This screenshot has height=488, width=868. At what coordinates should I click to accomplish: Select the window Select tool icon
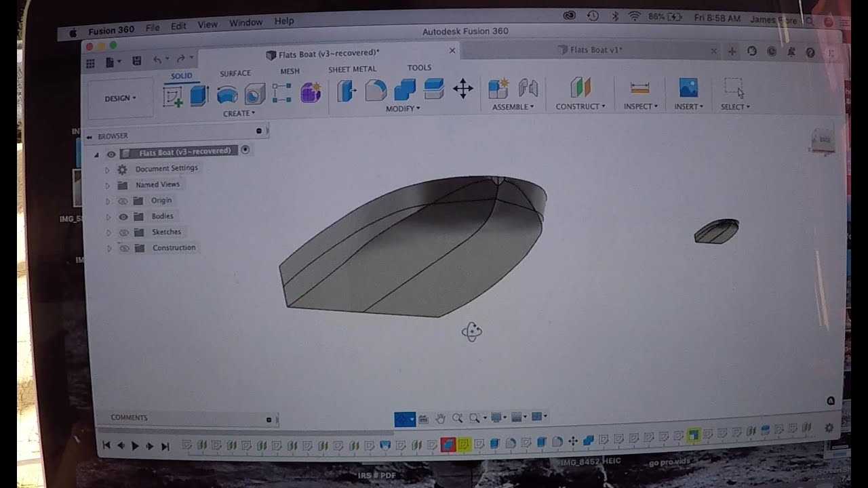tap(734, 87)
